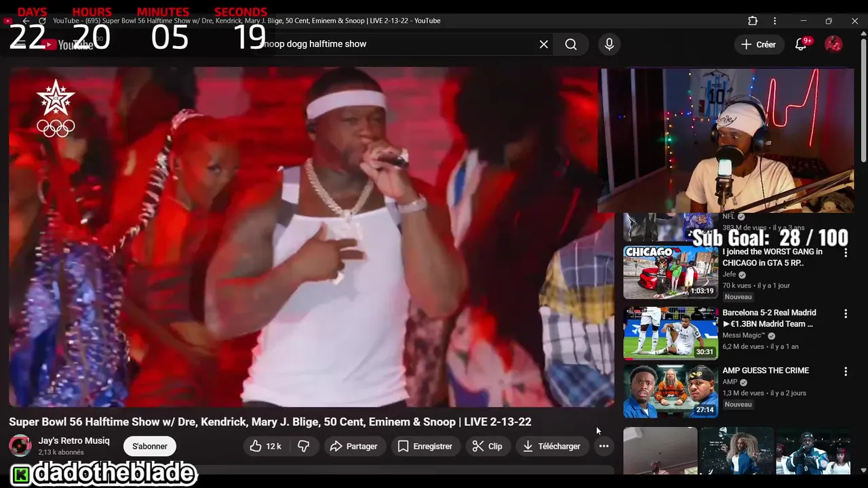This screenshot has height=488, width=868.
Task: Click the 'Nouveau' badge under the AMP video
Action: [x=738, y=404]
